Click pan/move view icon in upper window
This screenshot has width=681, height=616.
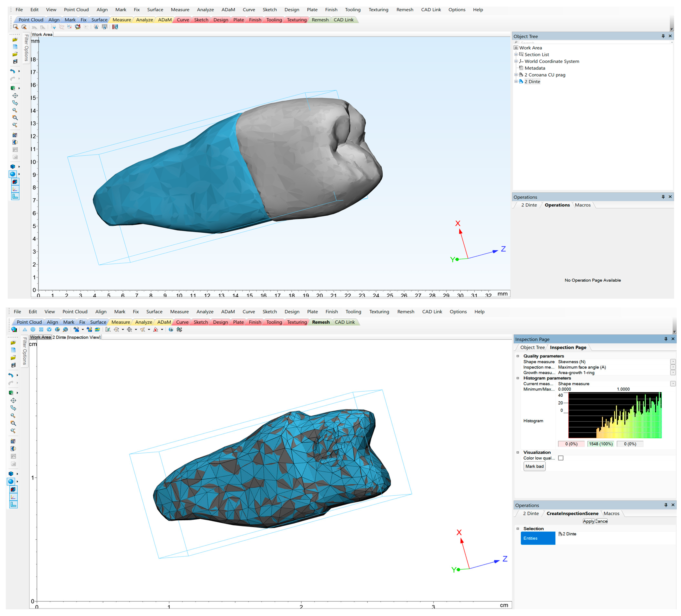pyautogui.click(x=15, y=96)
